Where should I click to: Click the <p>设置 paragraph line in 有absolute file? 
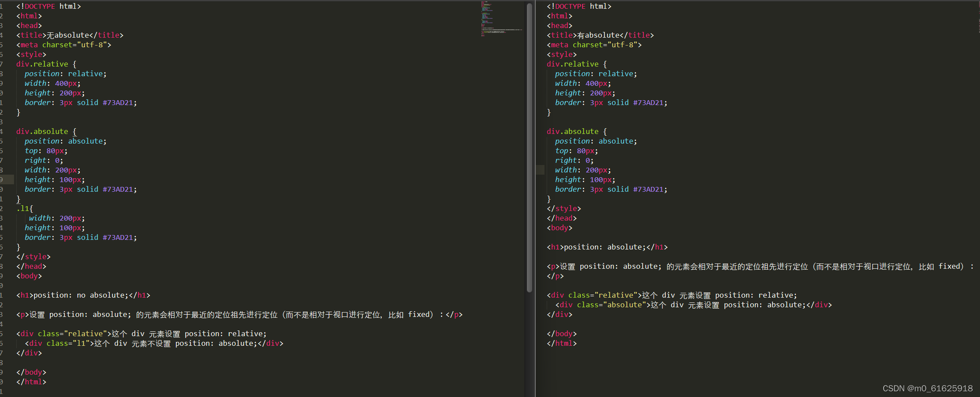760,266
